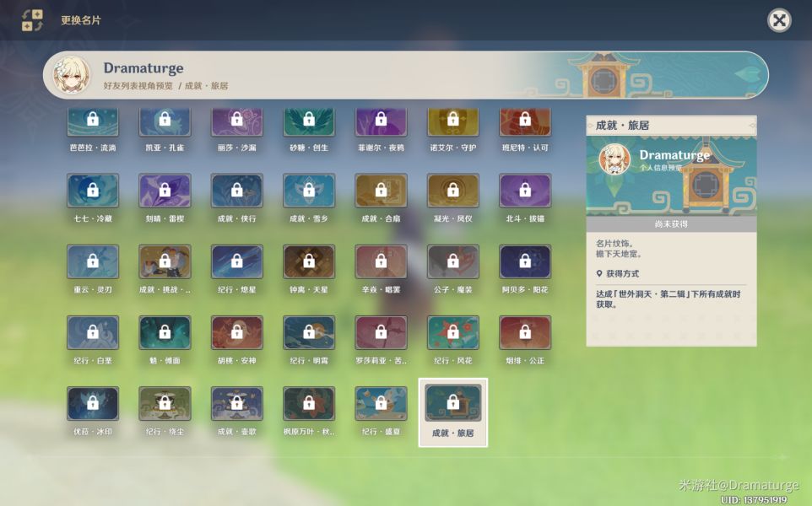Select the 芭芭拉·流淌 namecard
The image size is (812, 506).
click(x=93, y=122)
